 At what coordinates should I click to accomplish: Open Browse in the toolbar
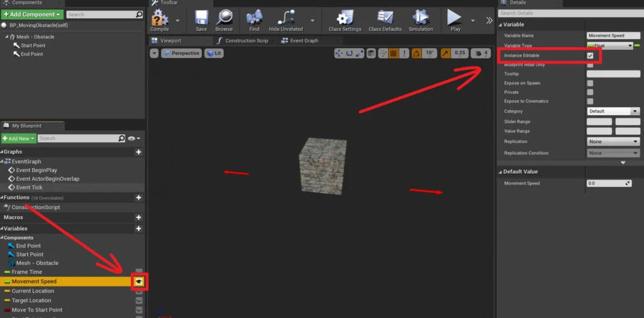pyautogui.click(x=224, y=18)
